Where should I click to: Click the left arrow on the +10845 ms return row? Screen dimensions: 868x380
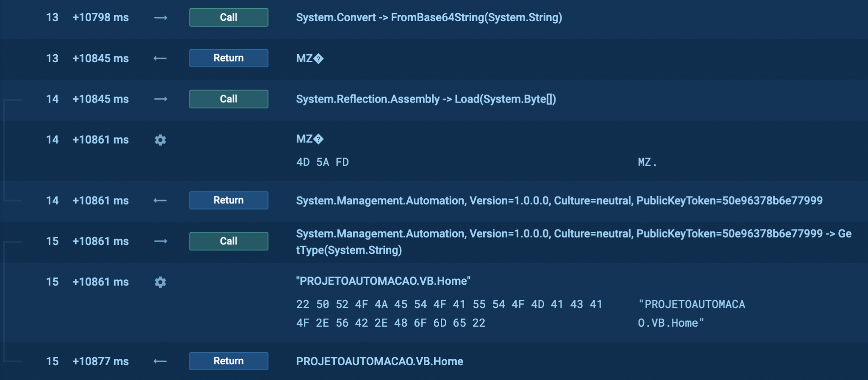160,58
